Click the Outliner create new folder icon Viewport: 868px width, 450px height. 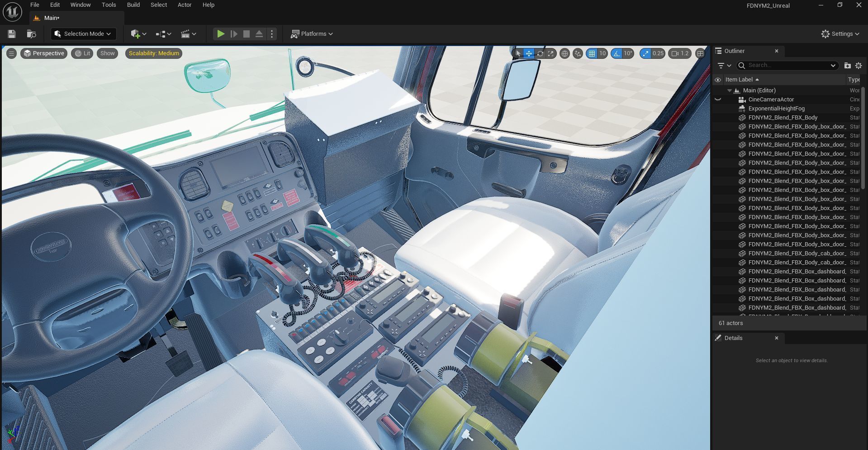(x=847, y=66)
